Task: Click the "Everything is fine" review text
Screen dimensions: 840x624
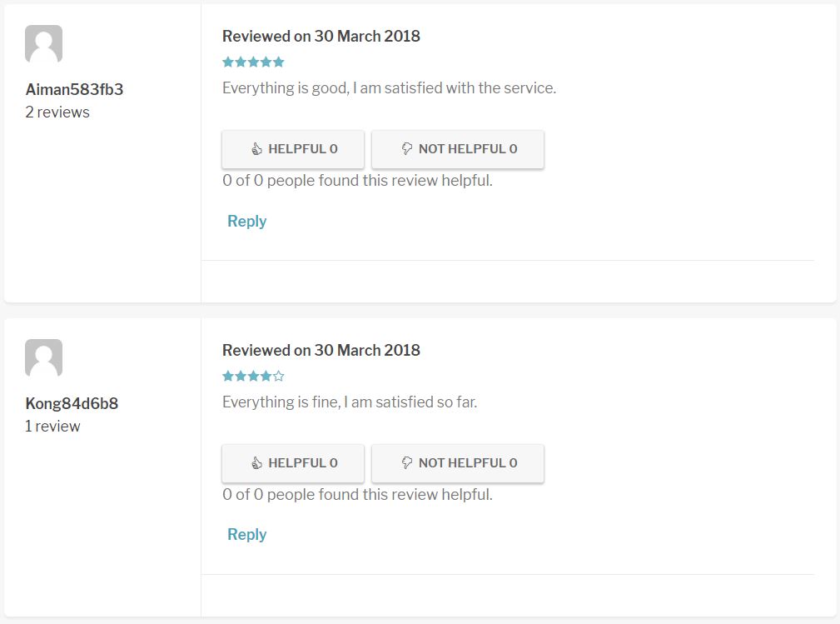Action: coord(350,402)
